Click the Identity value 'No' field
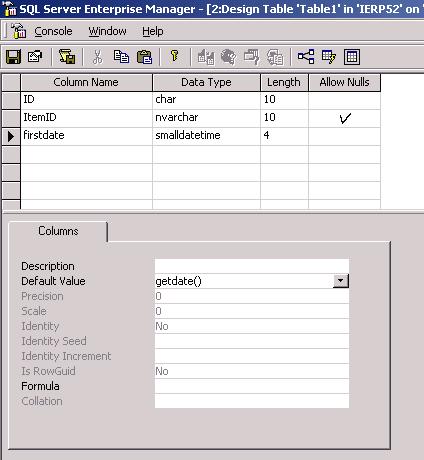Image resolution: width=424 pixels, height=460 pixels. [252, 326]
